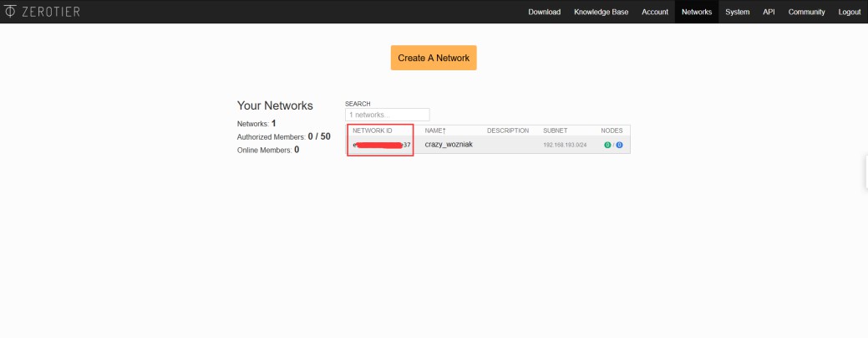Sort by Network ID column header

372,131
